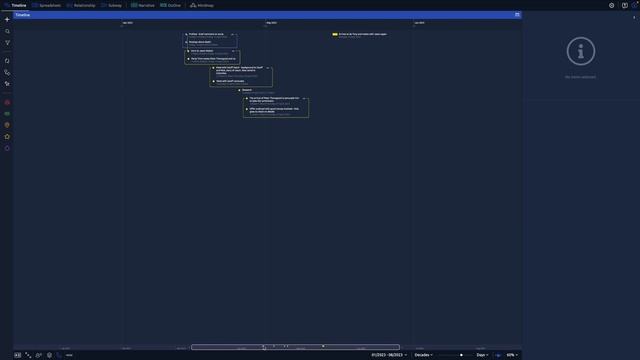The image size is (640, 360).
Task: Open the Outline view tab
Action: [171, 5]
